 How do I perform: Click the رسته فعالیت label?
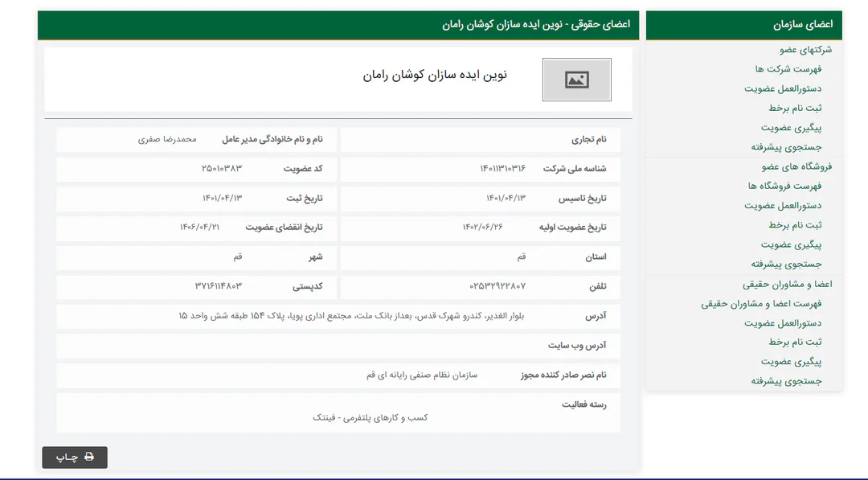[584, 404]
